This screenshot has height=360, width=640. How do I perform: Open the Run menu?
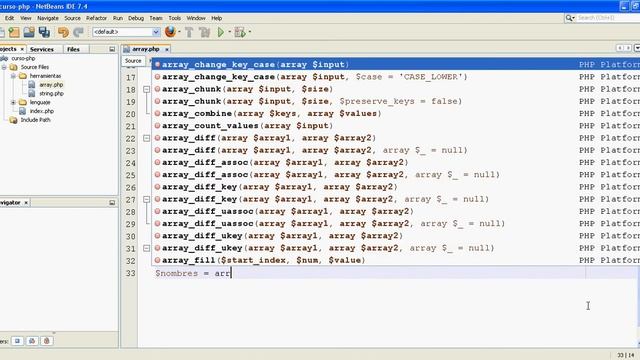[x=118, y=18]
